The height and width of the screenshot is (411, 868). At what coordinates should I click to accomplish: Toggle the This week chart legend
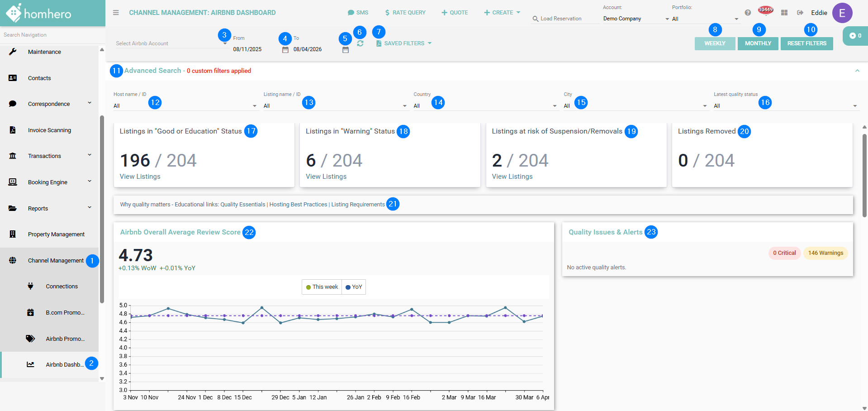322,287
